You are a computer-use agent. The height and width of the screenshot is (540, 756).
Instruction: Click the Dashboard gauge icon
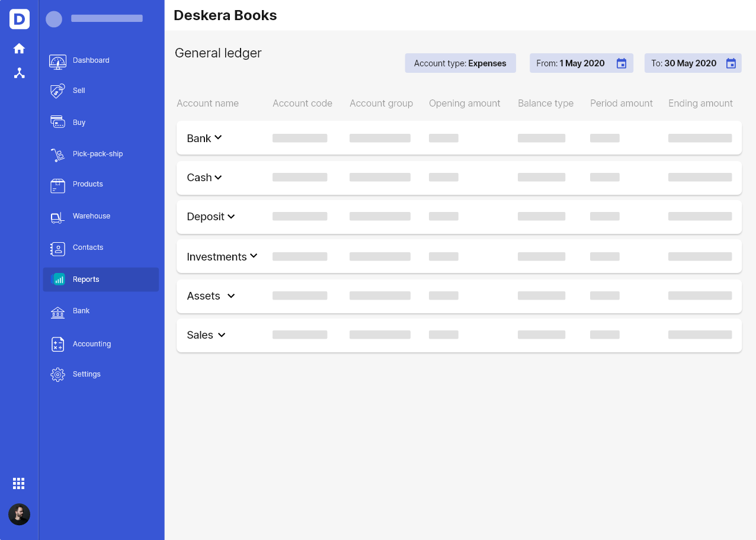click(57, 61)
